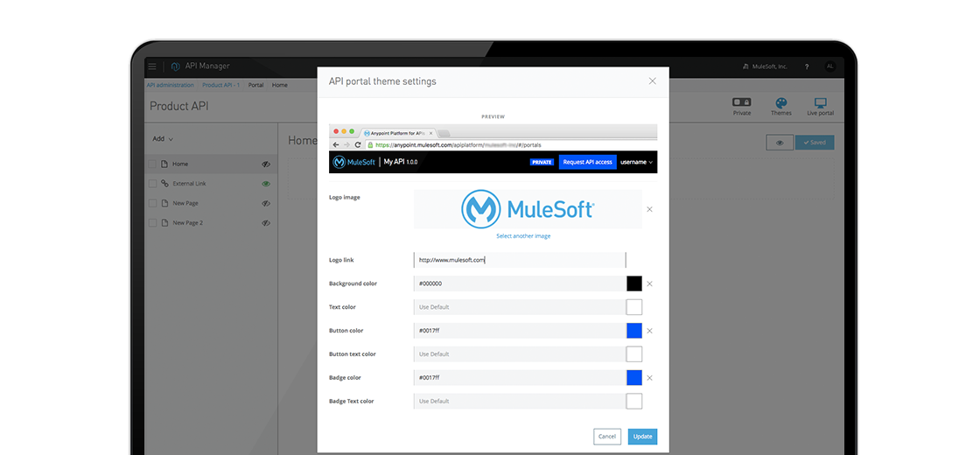Open the hamburger navigation menu

152,66
